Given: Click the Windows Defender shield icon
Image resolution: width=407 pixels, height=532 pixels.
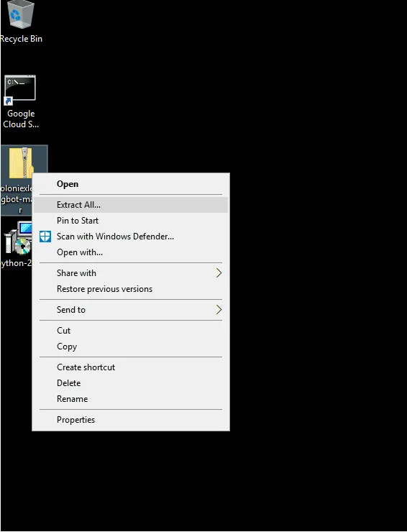Looking at the screenshot, I should 45,237.
